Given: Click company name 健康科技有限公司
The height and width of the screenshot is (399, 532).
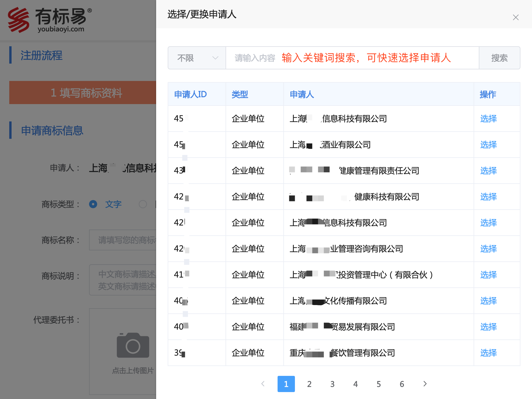Looking at the screenshot, I should click(354, 197).
